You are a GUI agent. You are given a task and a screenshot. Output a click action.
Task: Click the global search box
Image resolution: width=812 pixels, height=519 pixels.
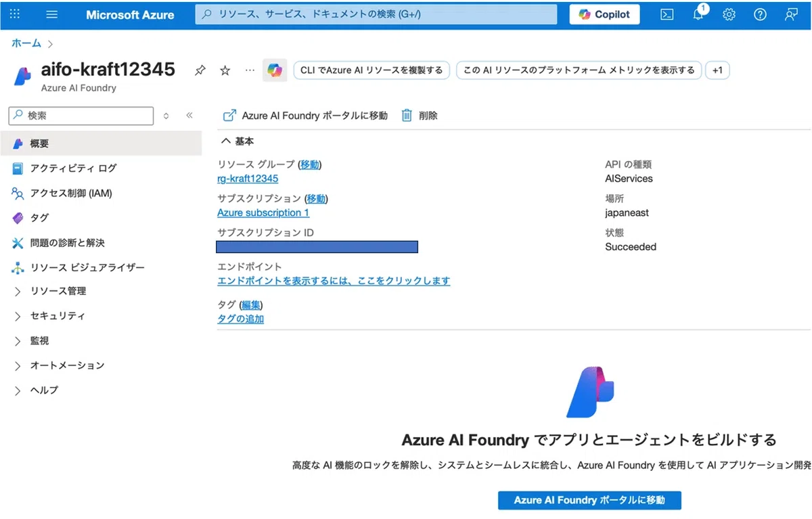click(x=376, y=14)
